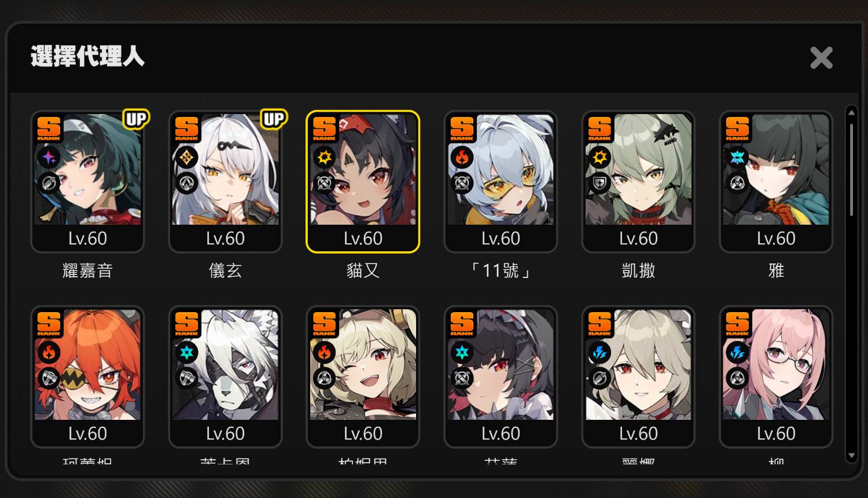Click the physical attribute icon on 貓又
This screenshot has height=498, width=868.
[x=324, y=157]
